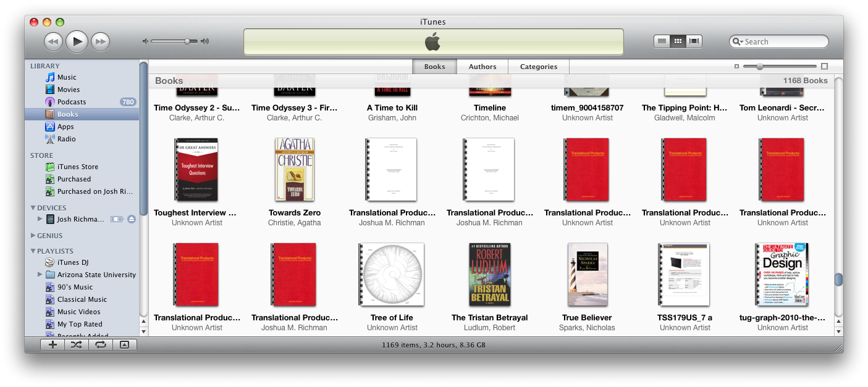Click the smallest artwork size icon
868x387 pixels.
[x=736, y=67]
